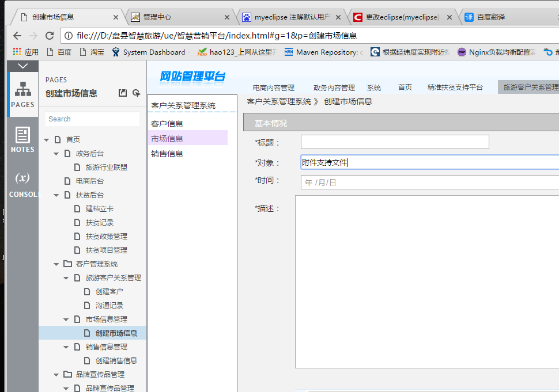This screenshot has width=559, height=392.
Task: Click the highlight interactive elements icon
Action: pos(136,93)
